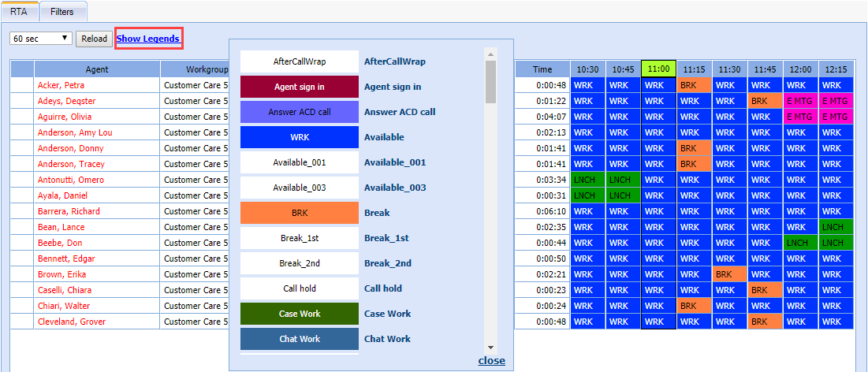Click the Chat Work legend swatch
Viewport: 868px width, 372px height.
point(300,339)
